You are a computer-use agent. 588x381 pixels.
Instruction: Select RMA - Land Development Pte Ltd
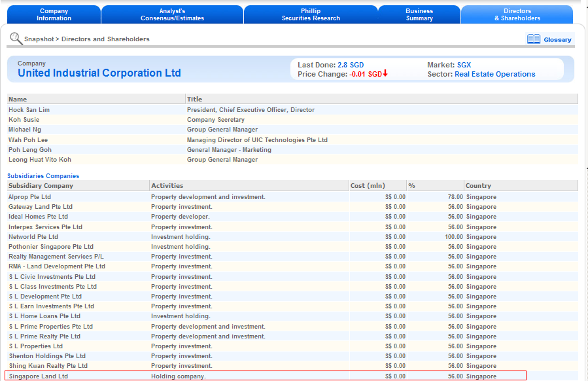pyautogui.click(x=57, y=266)
